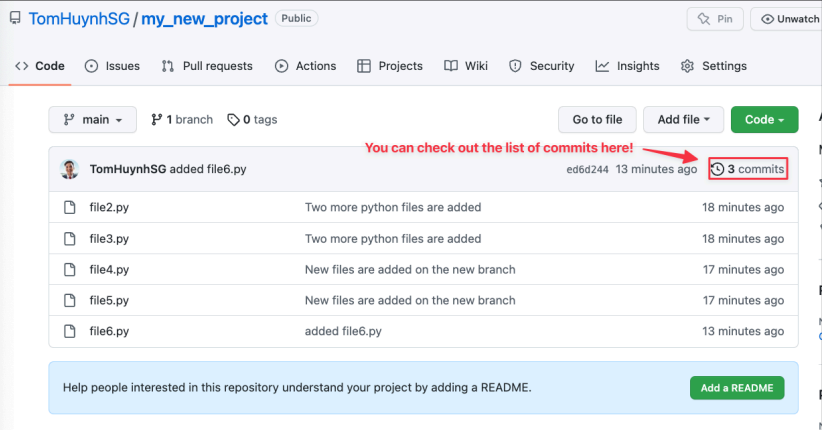The height and width of the screenshot is (430, 822).
Task: Open commit hash ed6d244
Action: pyautogui.click(x=587, y=169)
